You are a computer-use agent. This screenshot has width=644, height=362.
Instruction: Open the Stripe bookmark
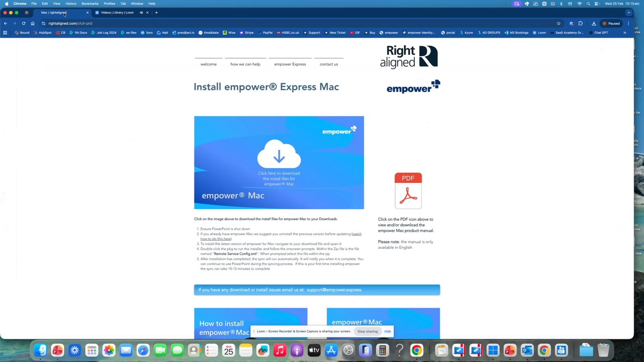click(x=246, y=33)
